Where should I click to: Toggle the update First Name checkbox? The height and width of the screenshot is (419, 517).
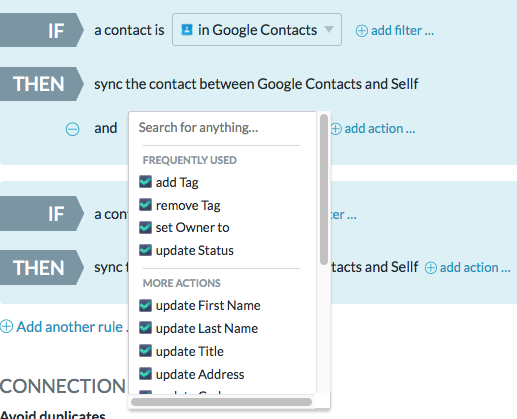point(145,305)
